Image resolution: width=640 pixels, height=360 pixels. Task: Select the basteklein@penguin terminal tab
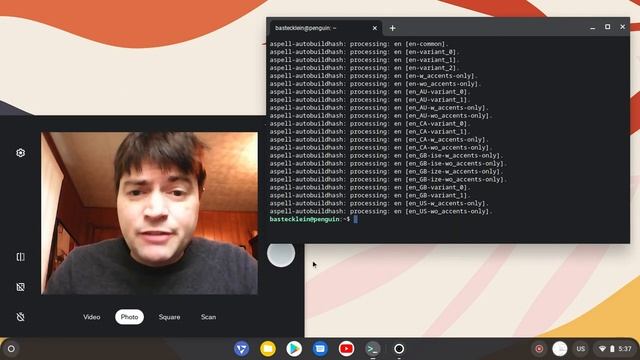click(x=325, y=28)
